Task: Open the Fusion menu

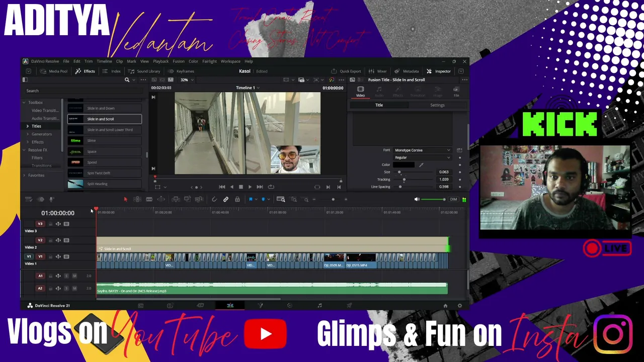Action: point(179,61)
